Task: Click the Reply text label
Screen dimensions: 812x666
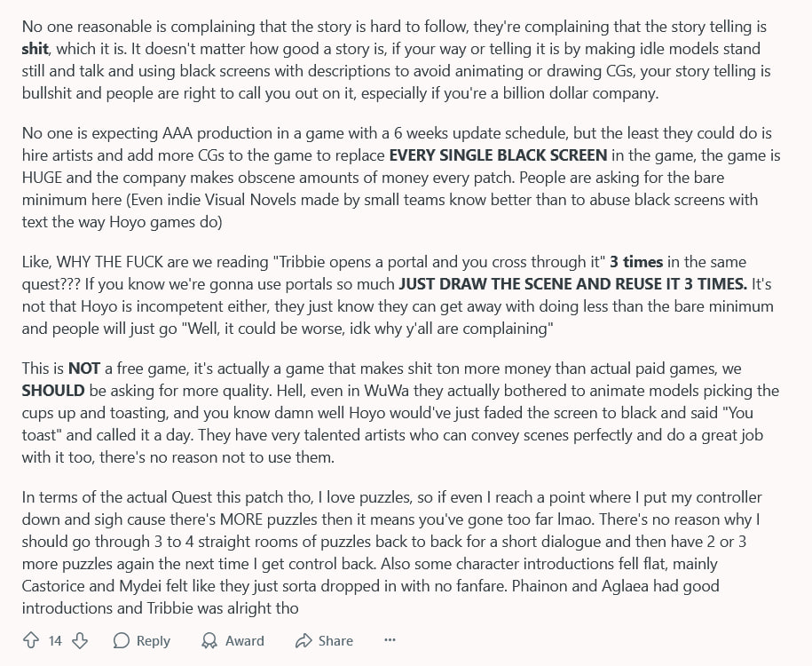Action: [154, 641]
